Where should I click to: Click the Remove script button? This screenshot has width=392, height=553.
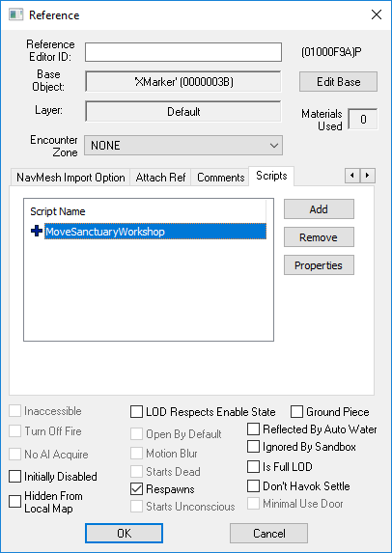point(319,237)
